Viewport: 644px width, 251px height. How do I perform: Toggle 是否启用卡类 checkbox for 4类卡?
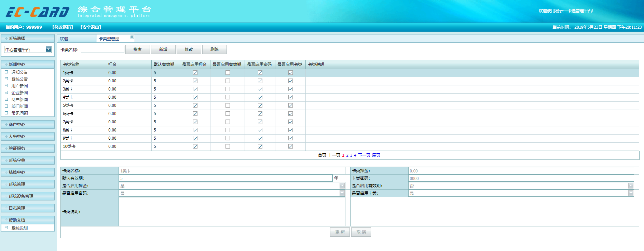290,97
